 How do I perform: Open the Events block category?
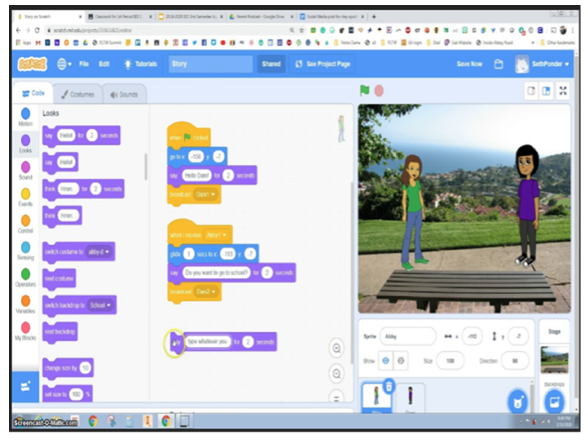click(26, 197)
